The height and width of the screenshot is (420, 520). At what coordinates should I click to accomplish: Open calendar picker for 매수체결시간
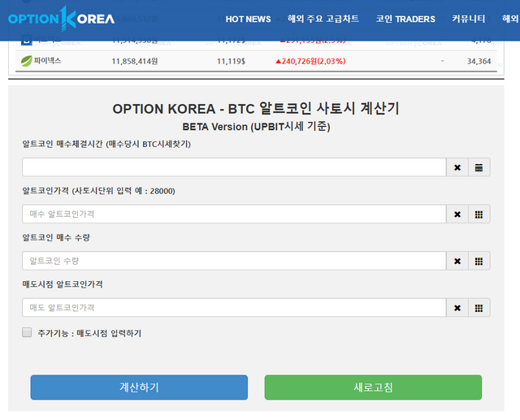click(x=479, y=167)
